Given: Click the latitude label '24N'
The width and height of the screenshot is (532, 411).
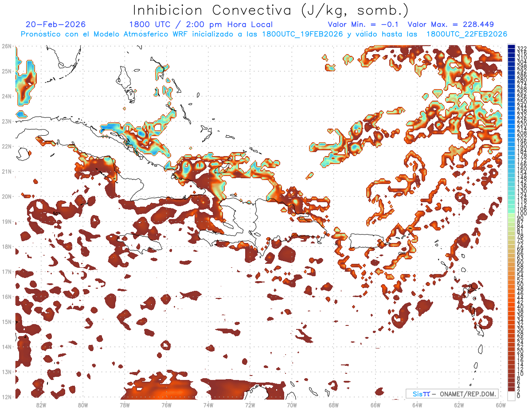Looking at the screenshot, I should point(7,96).
